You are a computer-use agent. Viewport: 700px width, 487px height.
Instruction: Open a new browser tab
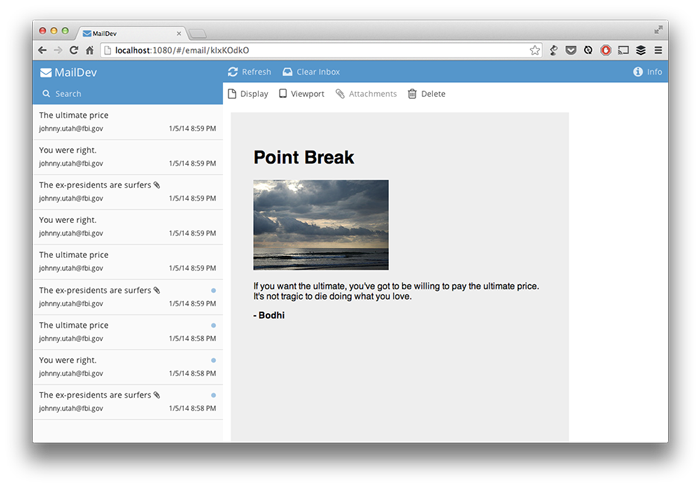tap(197, 33)
